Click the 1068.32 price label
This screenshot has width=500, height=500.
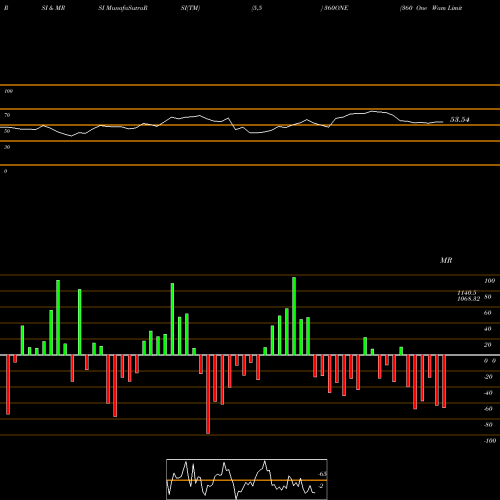468,299
